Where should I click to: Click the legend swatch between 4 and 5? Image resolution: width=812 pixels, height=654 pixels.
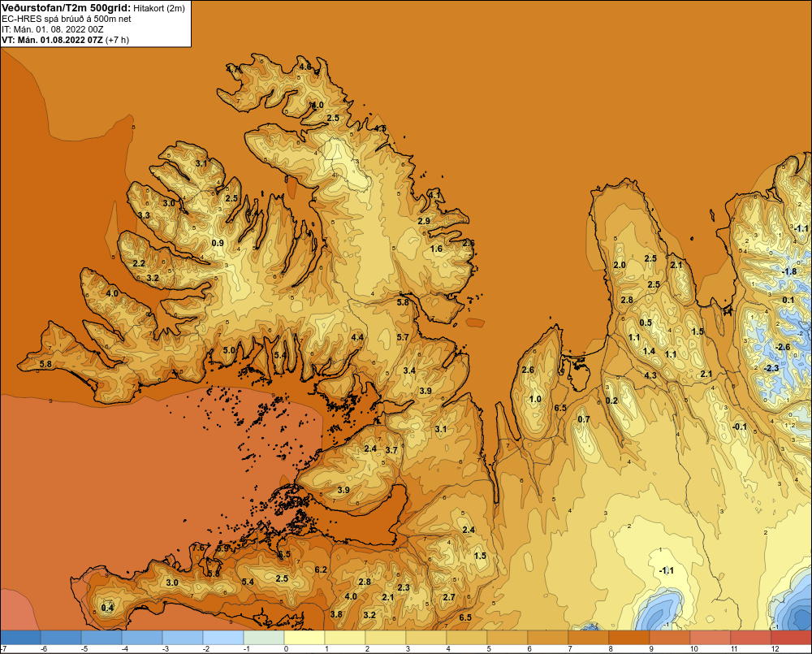click(467, 637)
